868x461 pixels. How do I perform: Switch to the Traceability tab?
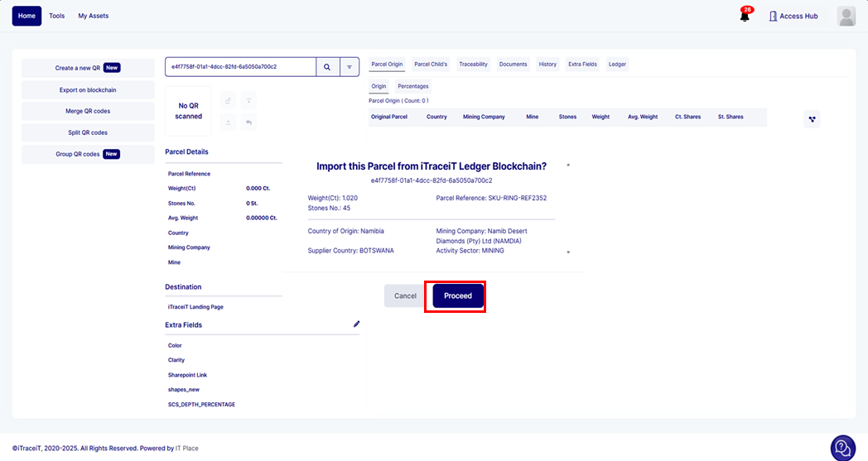473,64
